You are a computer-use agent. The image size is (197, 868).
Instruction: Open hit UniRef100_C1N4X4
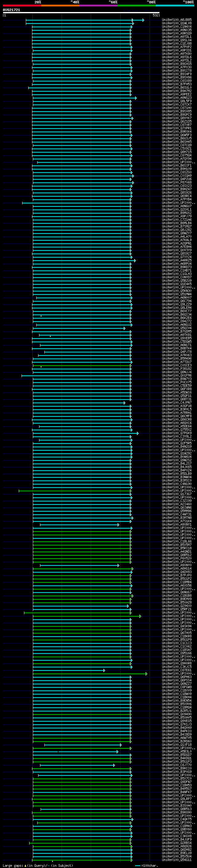(177, 27)
